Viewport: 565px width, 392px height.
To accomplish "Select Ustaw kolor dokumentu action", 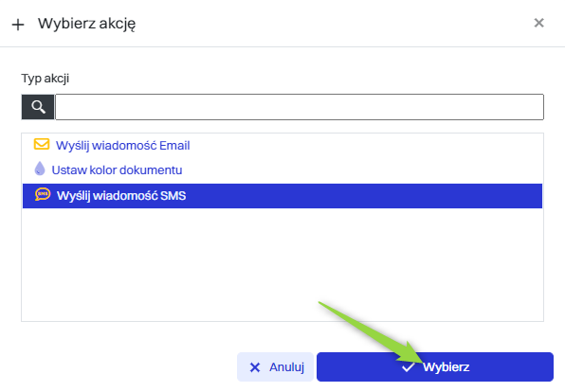I will pos(117,169).
